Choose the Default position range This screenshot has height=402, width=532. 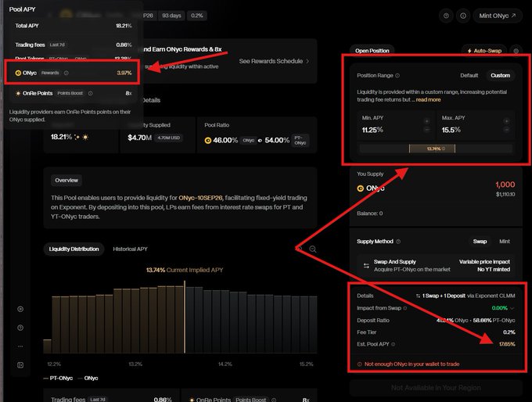(469, 75)
